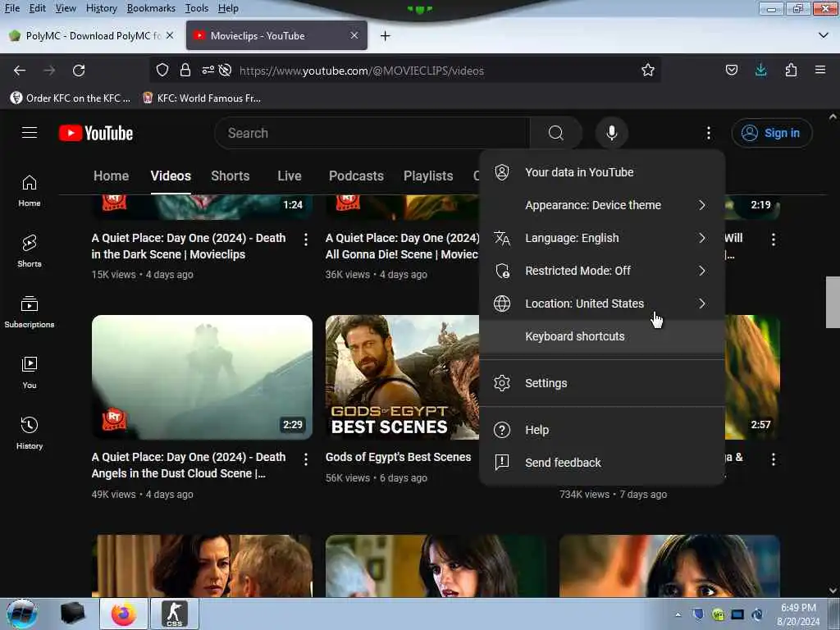Screen dimensions: 840x630
Task: Open Pocket save icon in toolbar
Action: point(731,71)
